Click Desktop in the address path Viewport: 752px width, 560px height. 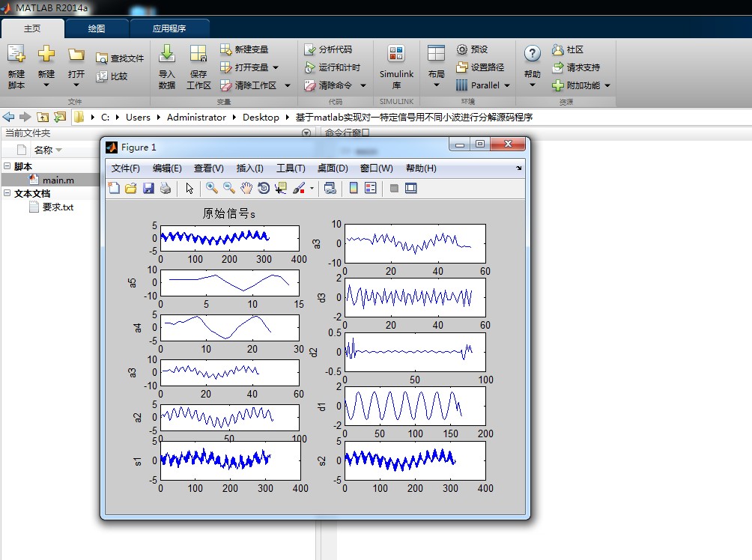point(261,117)
